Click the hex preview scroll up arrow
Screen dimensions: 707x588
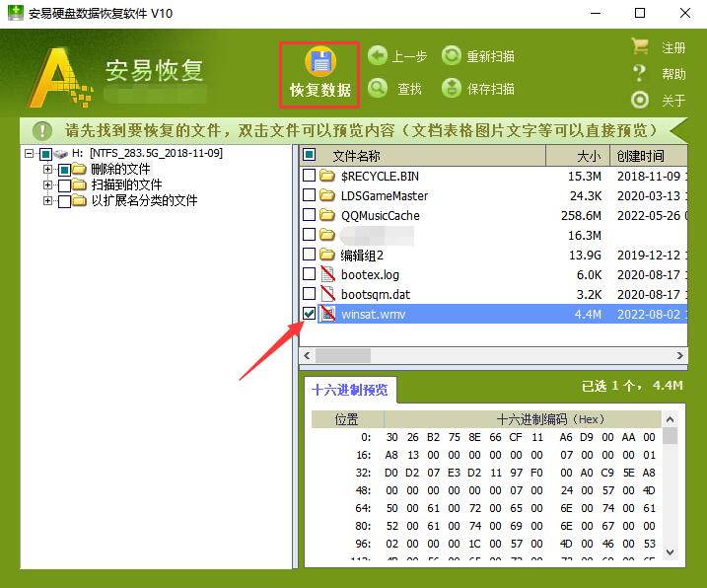tap(671, 419)
